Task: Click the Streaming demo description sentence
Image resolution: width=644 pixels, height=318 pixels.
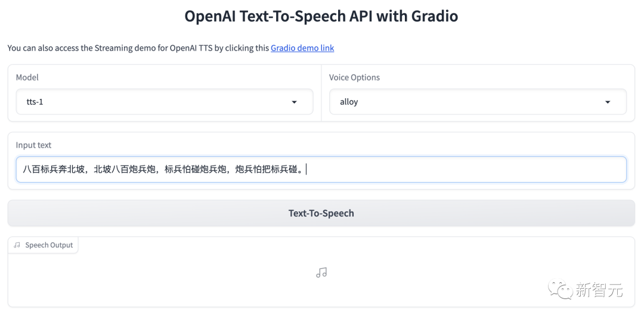Action: pos(138,48)
